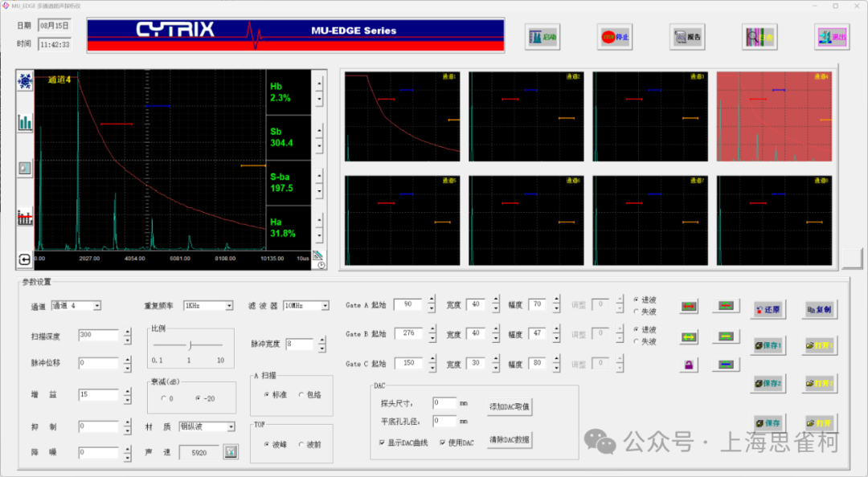Open the 报告 report button
Viewport: 868px width, 477px height.
click(687, 37)
